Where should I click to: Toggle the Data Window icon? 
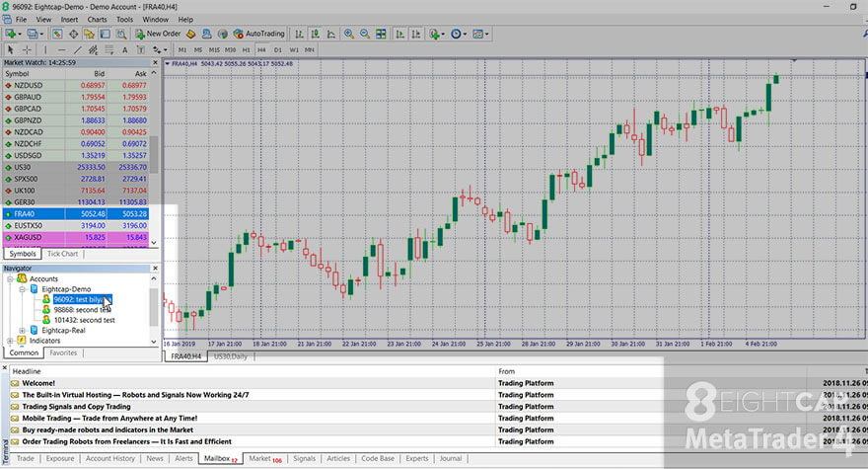73,34
